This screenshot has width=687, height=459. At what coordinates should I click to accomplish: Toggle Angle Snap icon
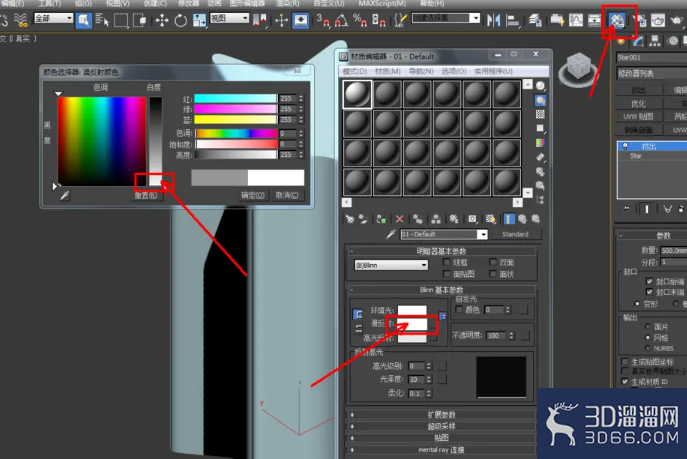coord(341,20)
